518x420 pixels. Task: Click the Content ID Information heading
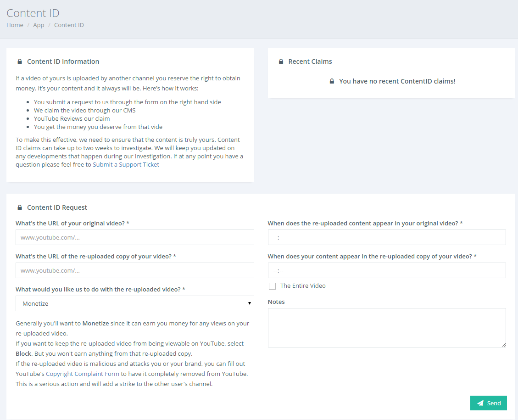[63, 62]
